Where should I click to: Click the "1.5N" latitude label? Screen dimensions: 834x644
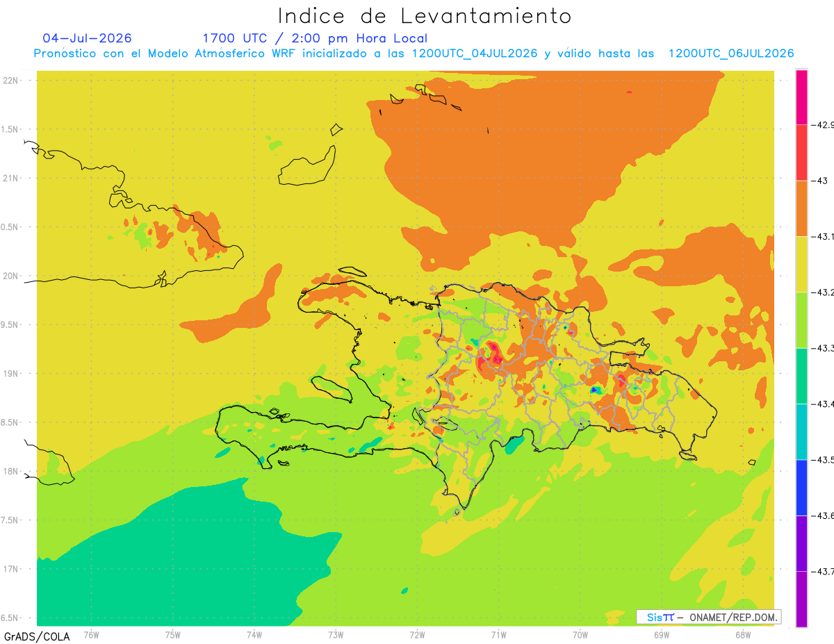[x=9, y=129]
